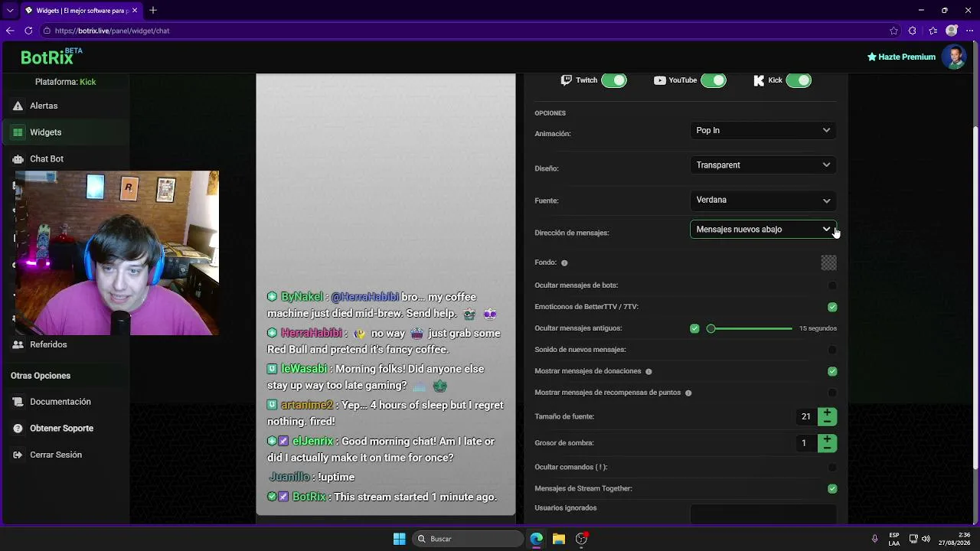Click the Ocultar mensajes antiguos seconds slider
Screen dimensions: 980x551
[750, 328]
